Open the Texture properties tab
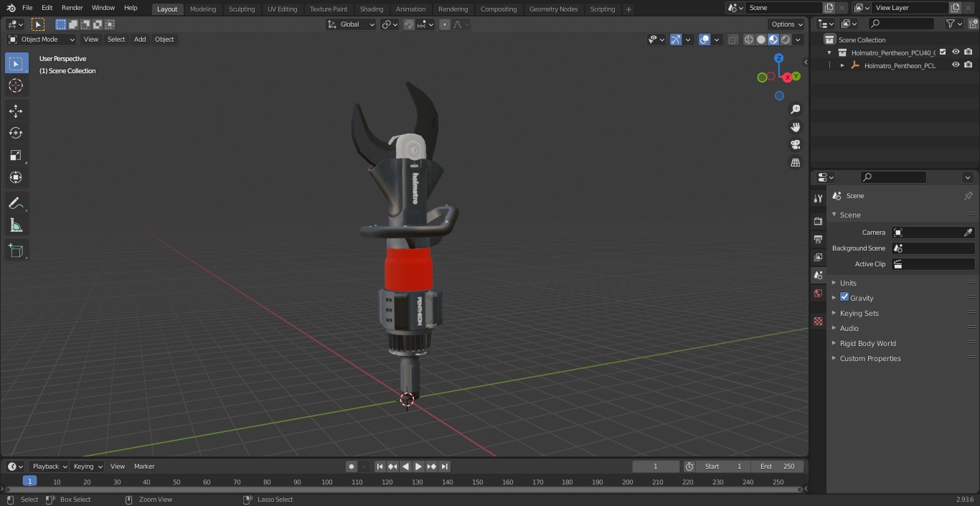980x506 pixels. (818, 321)
